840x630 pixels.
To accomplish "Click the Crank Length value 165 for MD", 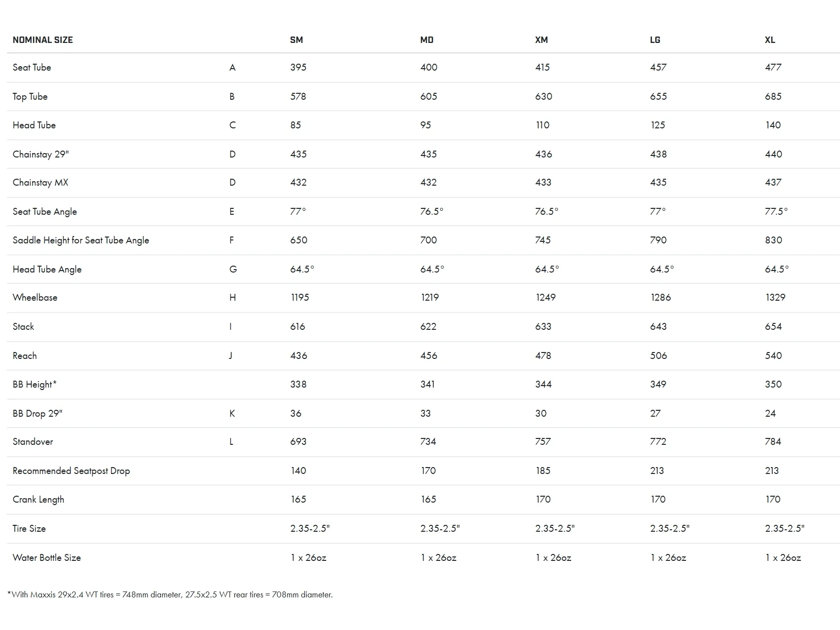I will [428, 500].
